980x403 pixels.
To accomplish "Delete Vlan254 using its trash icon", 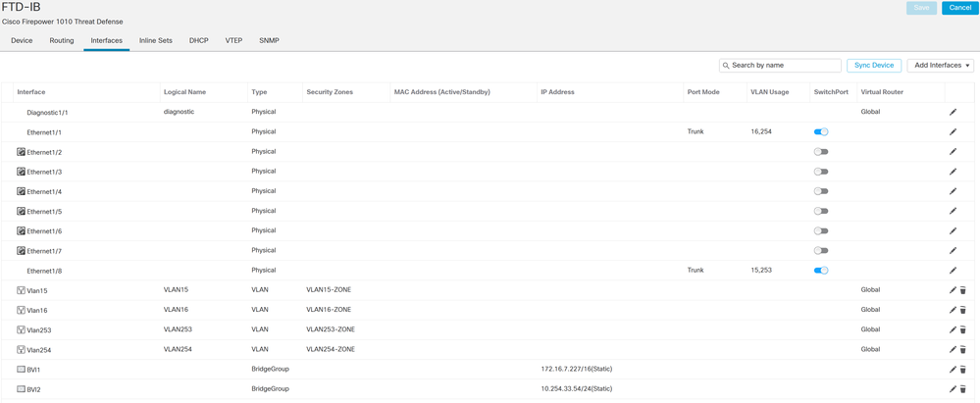I will (x=963, y=349).
